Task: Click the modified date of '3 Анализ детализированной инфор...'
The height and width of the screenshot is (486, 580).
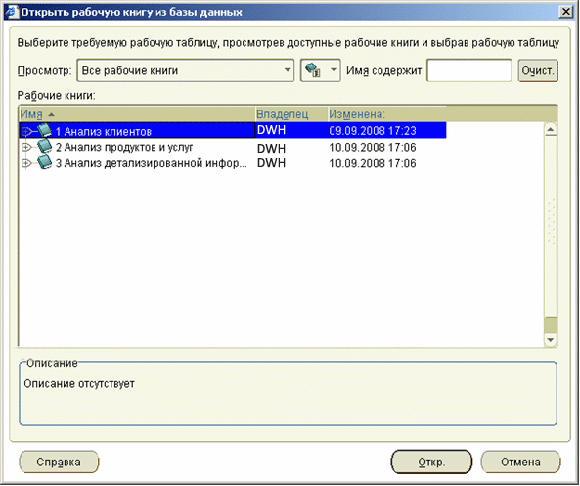Action: [x=373, y=163]
